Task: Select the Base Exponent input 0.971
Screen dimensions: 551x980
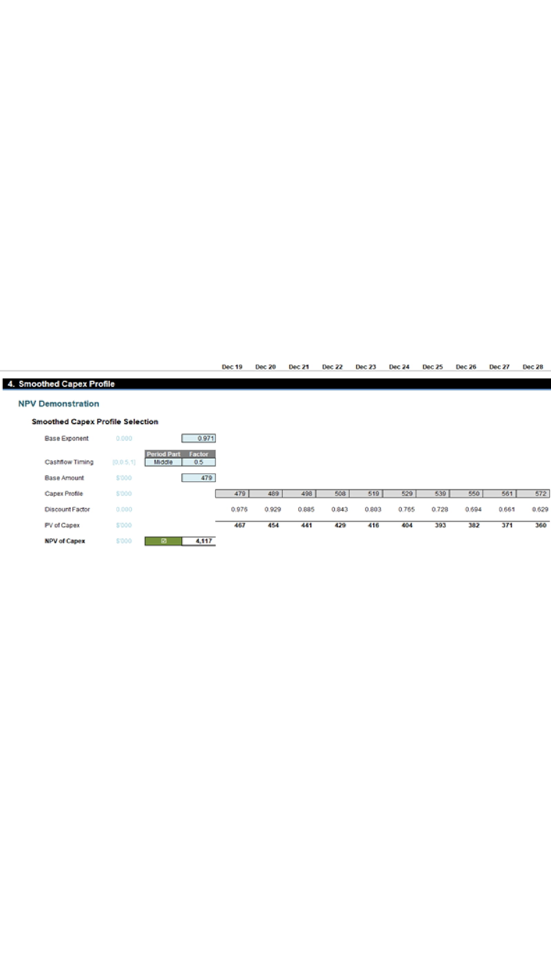Action: [198, 438]
